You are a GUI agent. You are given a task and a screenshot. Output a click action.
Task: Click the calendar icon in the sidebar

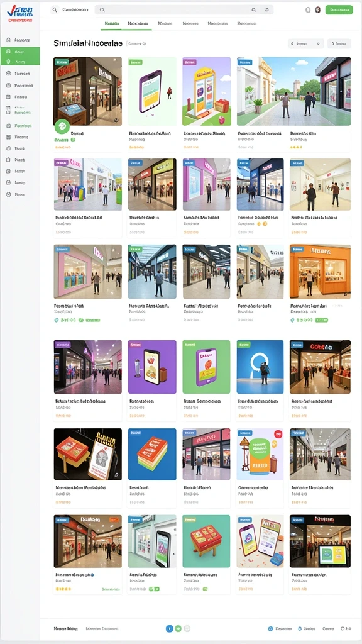coord(8,109)
